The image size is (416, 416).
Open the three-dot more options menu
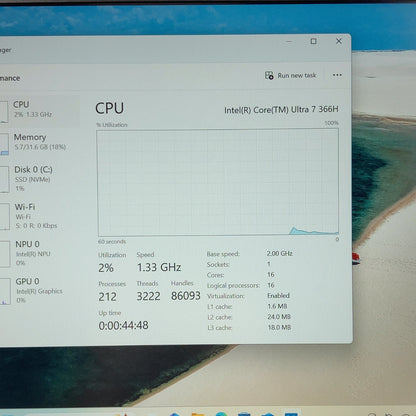[x=337, y=75]
